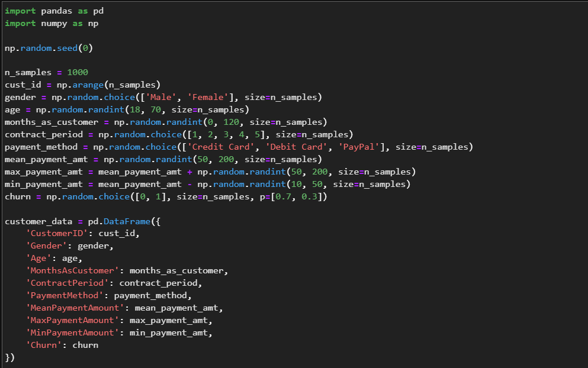Click the age variable definition
The width and height of the screenshot is (588, 368).
coord(127,110)
